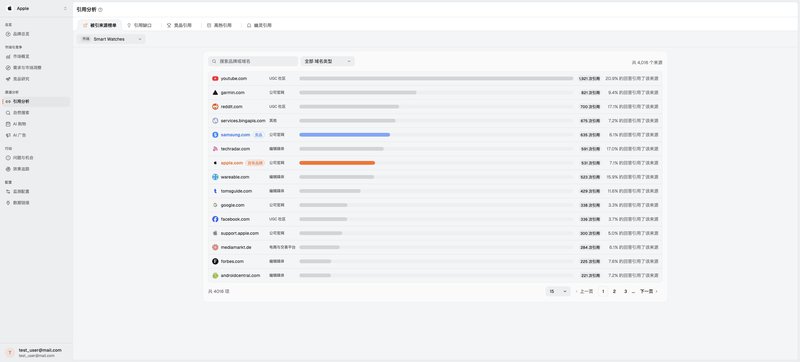Viewport: 800px width, 362px height.
Task: Click the sidebar icon next to AI 购物
Action: pos(8,124)
